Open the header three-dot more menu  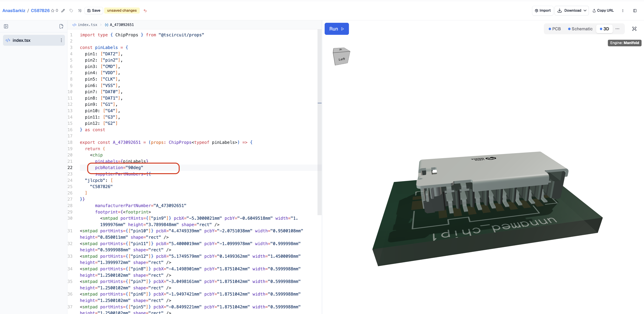click(x=623, y=11)
